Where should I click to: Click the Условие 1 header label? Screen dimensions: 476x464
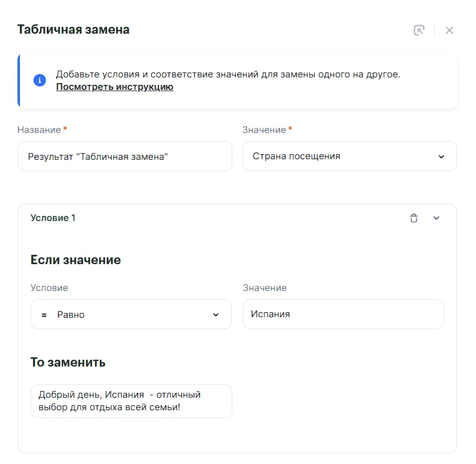coord(53,218)
